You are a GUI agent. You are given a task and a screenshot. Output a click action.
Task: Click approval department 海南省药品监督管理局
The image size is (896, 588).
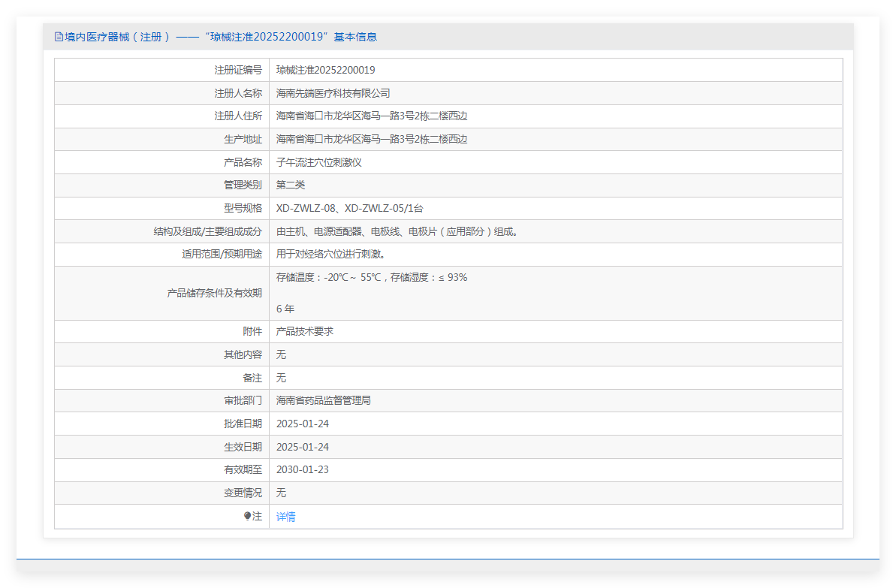point(323,400)
